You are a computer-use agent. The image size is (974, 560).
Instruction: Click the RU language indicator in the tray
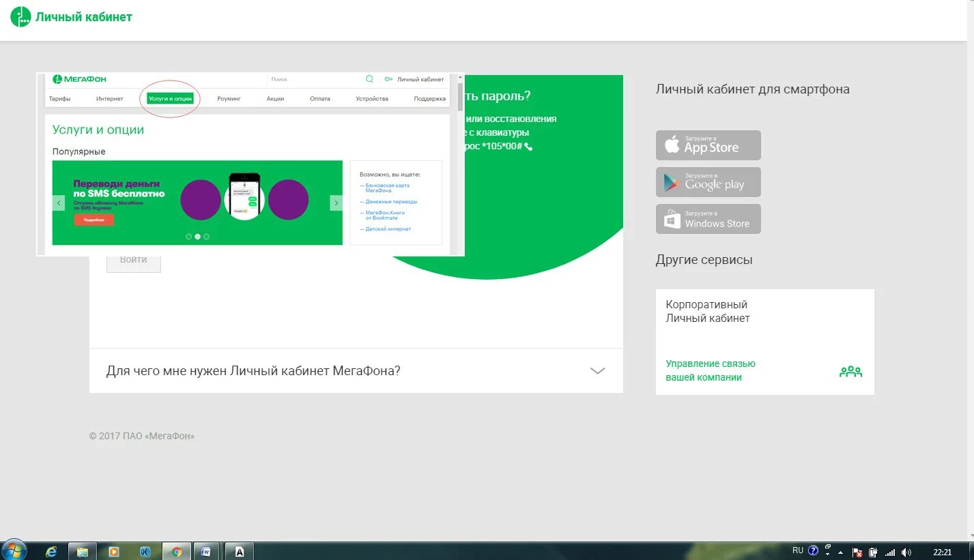pyautogui.click(x=798, y=550)
